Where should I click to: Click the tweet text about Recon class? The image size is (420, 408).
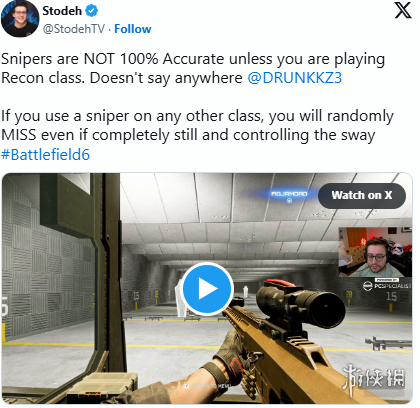point(193,68)
